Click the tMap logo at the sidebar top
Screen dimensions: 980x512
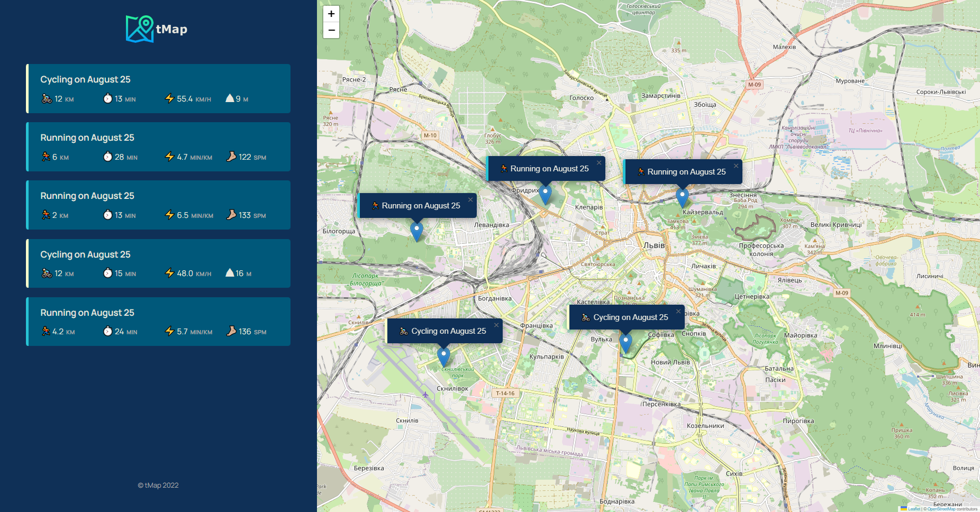point(157,28)
